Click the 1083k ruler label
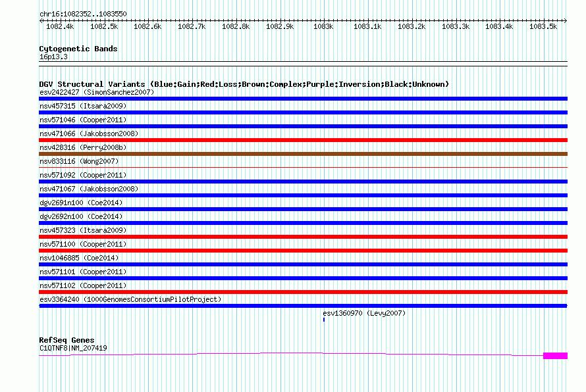The image size is (586, 392). 323,26
